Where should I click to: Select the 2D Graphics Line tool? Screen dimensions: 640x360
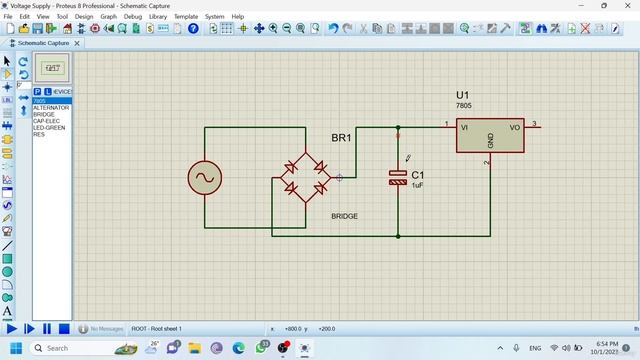(x=7, y=245)
